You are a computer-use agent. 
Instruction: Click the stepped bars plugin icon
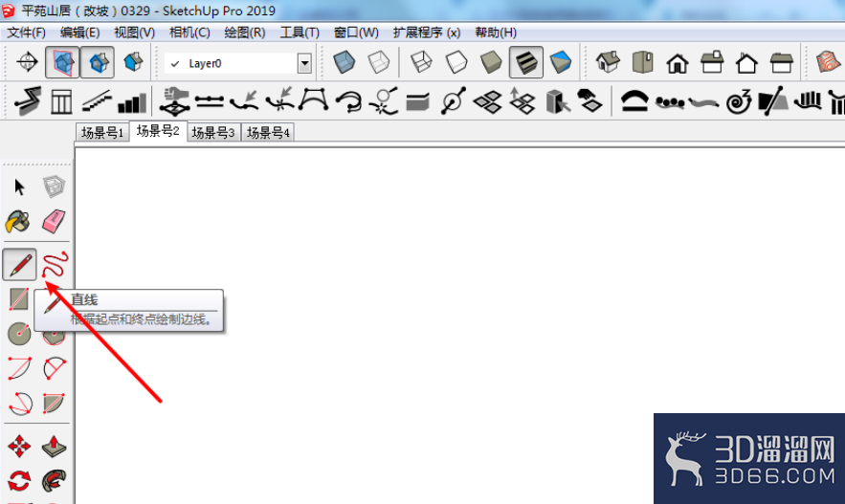point(132,102)
